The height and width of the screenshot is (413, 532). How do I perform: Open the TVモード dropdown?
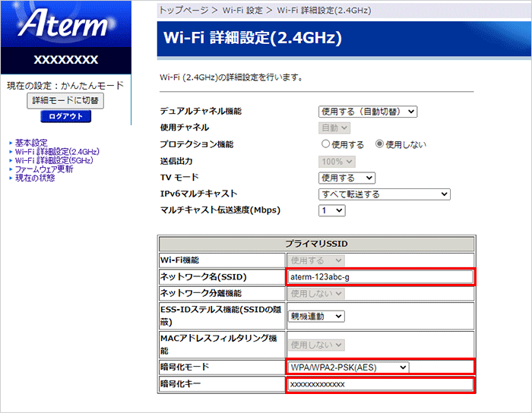347,178
